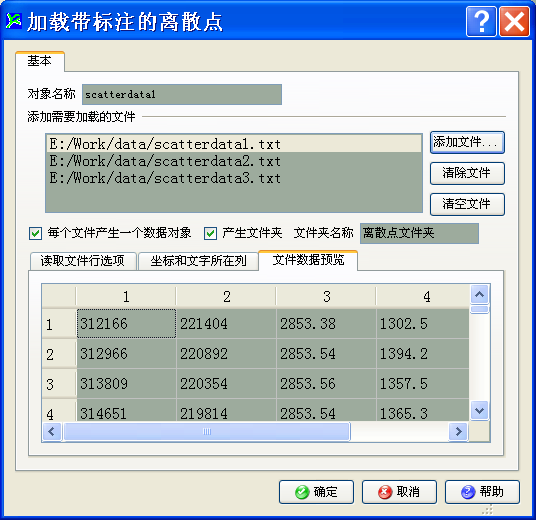Viewport: 536px width, 520px height.
Task: Click the up arrow of the vertical scrollbar
Action: (479, 294)
